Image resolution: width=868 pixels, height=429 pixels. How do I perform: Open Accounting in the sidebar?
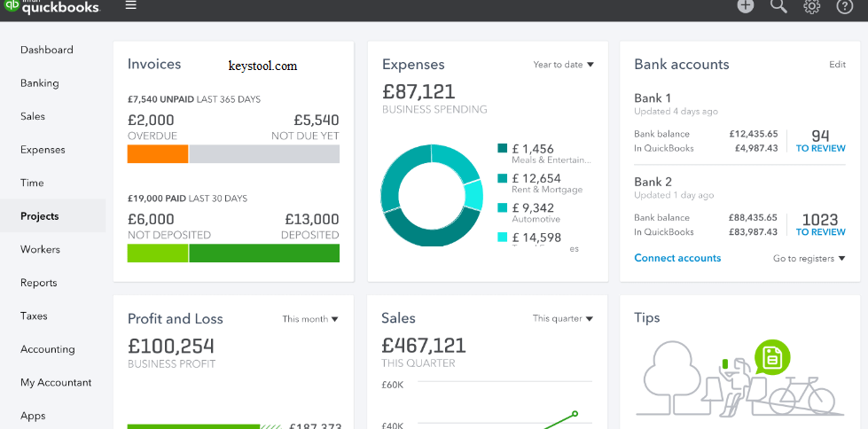[48, 348]
